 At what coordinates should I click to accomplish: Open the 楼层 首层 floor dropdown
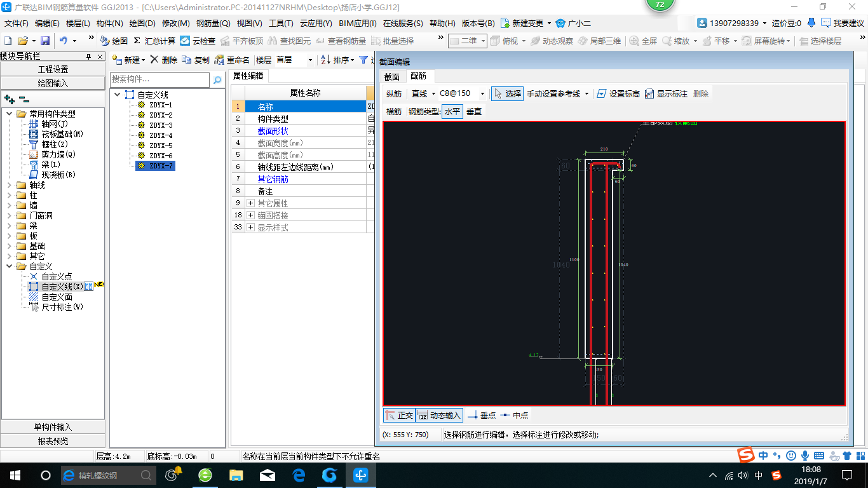tap(310, 60)
